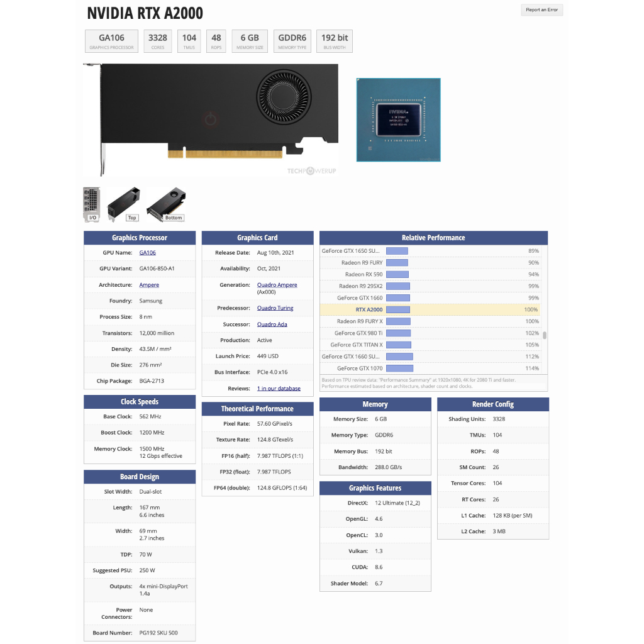Image resolution: width=644 pixels, height=644 pixels.
Task: Click the 192 bit bus width badge
Action: click(334, 41)
